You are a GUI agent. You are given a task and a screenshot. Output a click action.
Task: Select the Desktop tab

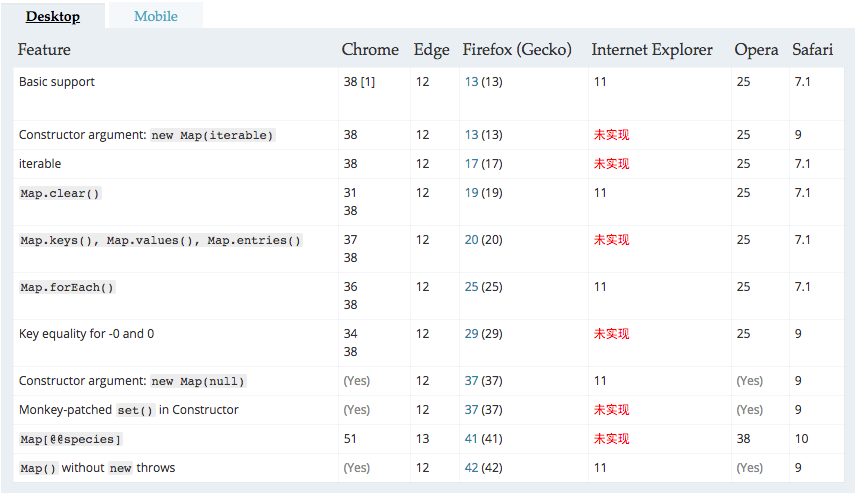53,16
